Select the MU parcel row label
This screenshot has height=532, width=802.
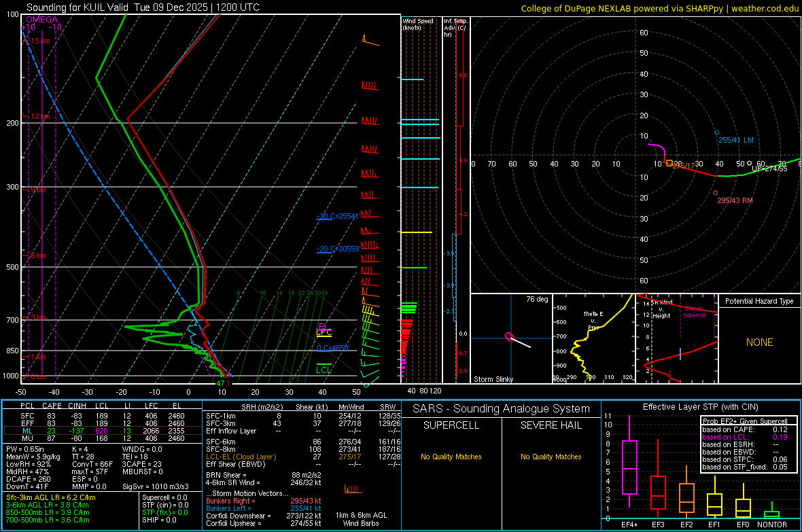point(27,438)
